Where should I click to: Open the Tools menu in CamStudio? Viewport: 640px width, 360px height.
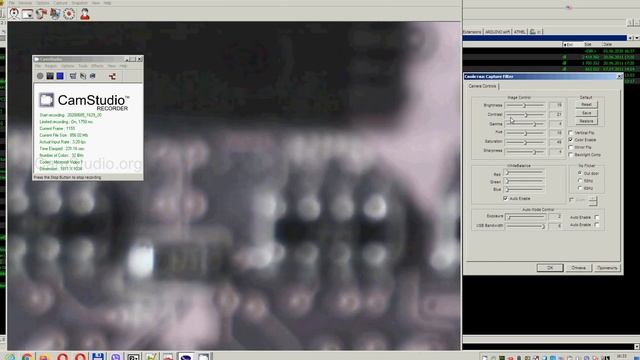click(83, 66)
